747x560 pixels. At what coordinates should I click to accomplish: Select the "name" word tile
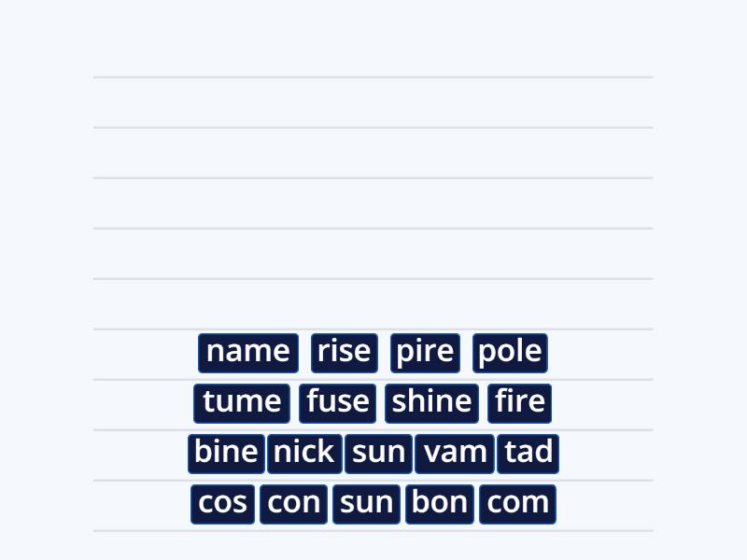[247, 352]
